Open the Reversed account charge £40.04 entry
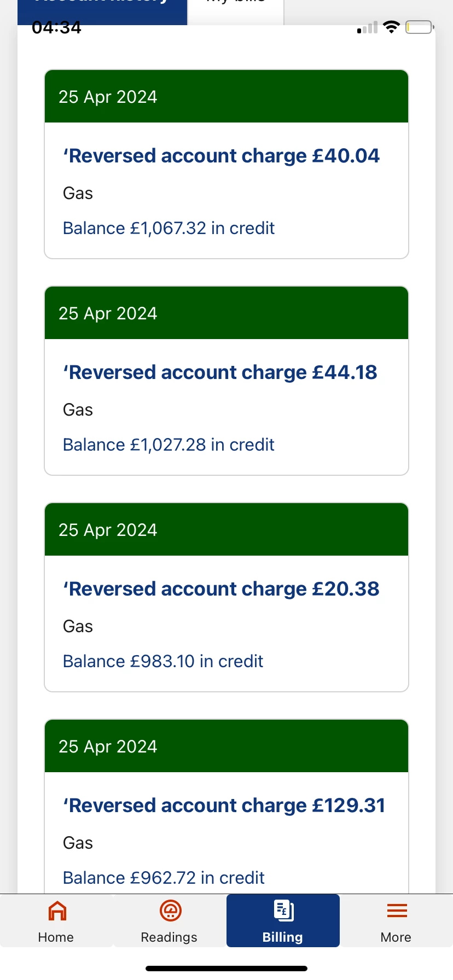 coord(221,156)
